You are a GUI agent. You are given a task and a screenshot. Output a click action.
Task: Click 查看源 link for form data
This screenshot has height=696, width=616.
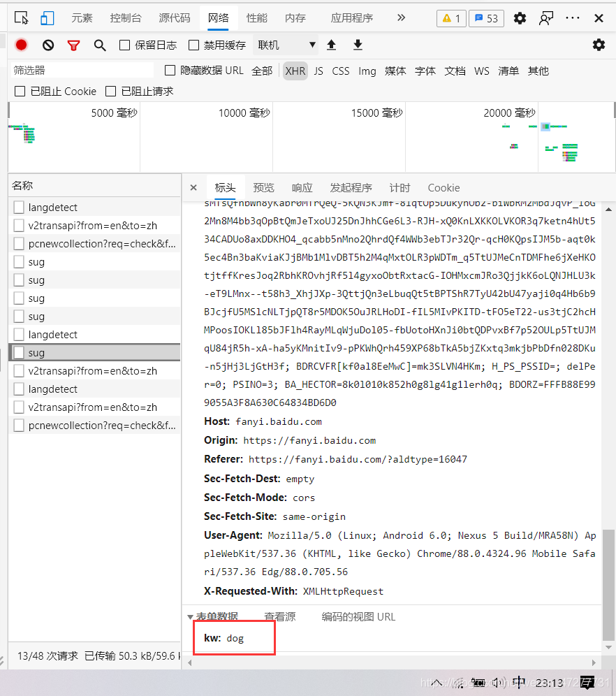(x=280, y=616)
